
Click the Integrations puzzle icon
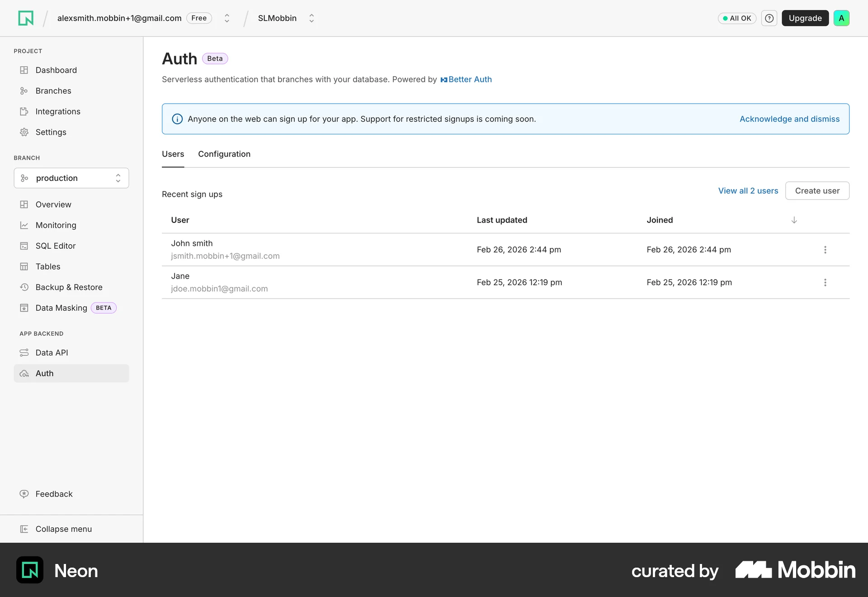24,112
